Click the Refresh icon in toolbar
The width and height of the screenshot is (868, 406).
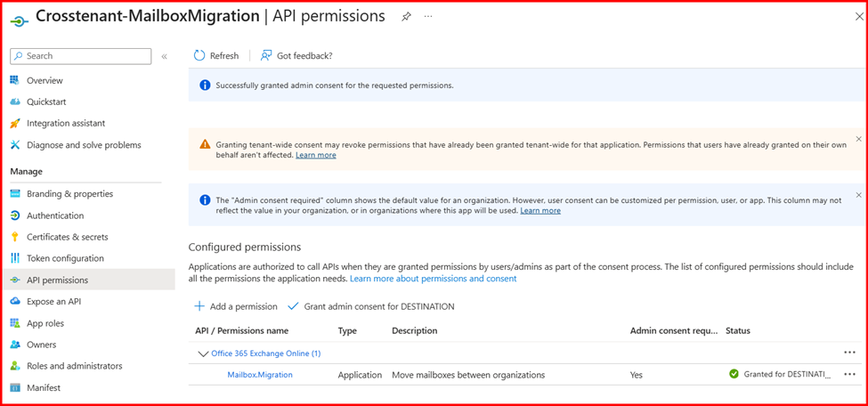199,56
